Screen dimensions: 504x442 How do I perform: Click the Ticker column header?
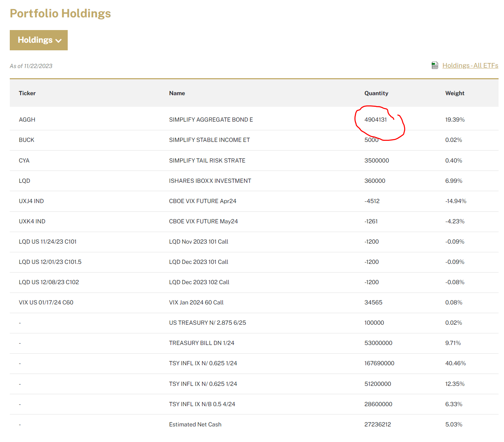pyautogui.click(x=27, y=93)
